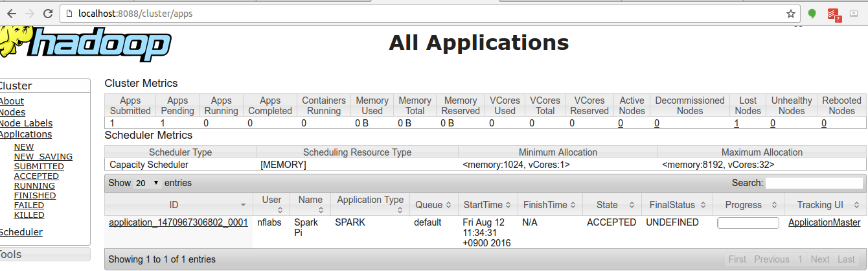Click the browser back arrow
Viewport: 868px width, 271px height.
tap(11, 13)
